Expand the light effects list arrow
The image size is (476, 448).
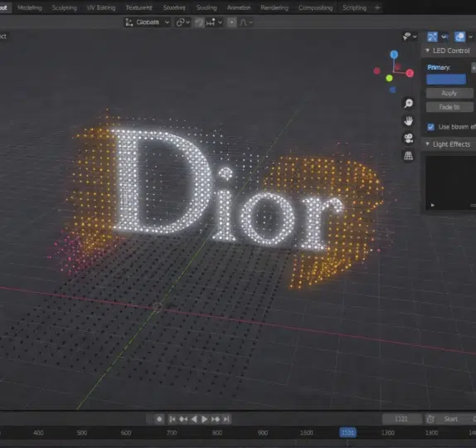433,205
